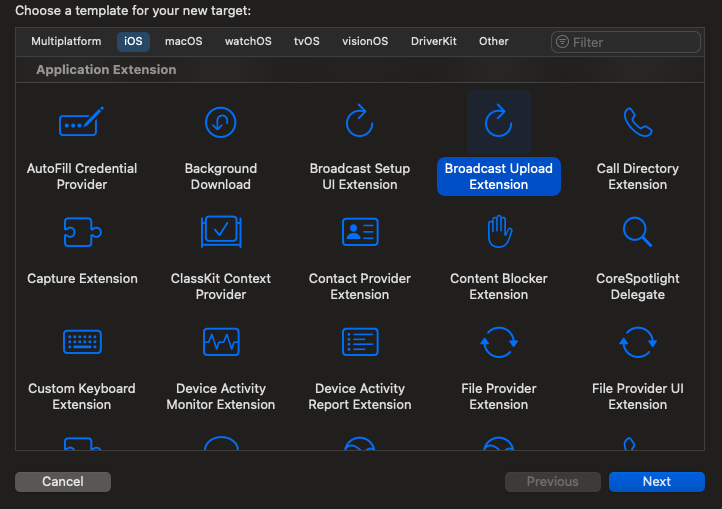Click the CoreSpotlight Delegate label
The width and height of the screenshot is (722, 509).
638,287
